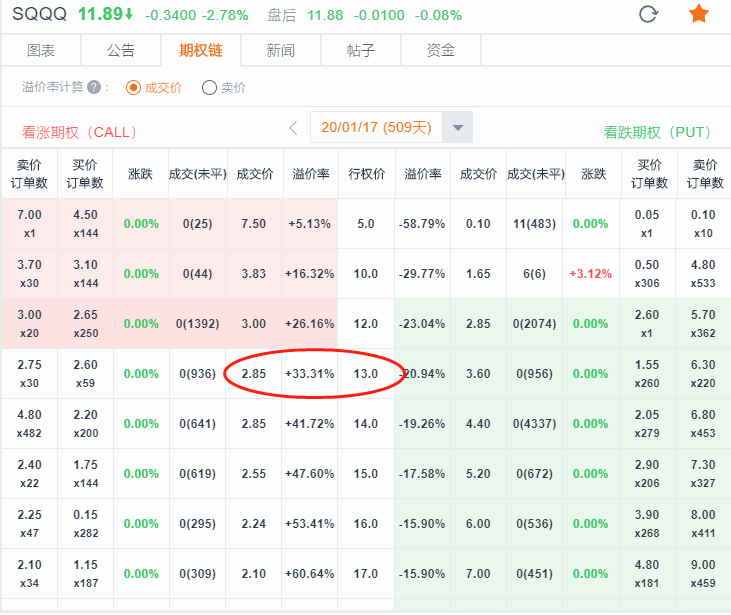The height and width of the screenshot is (615, 731).
Task: Click put bid 0.50 x306 cell
Action: point(647,274)
